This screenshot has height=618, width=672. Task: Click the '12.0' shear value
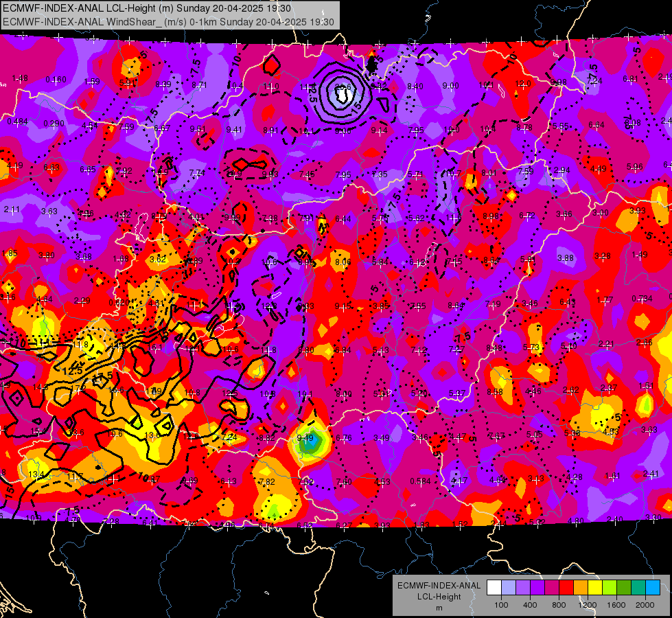[523, 83]
